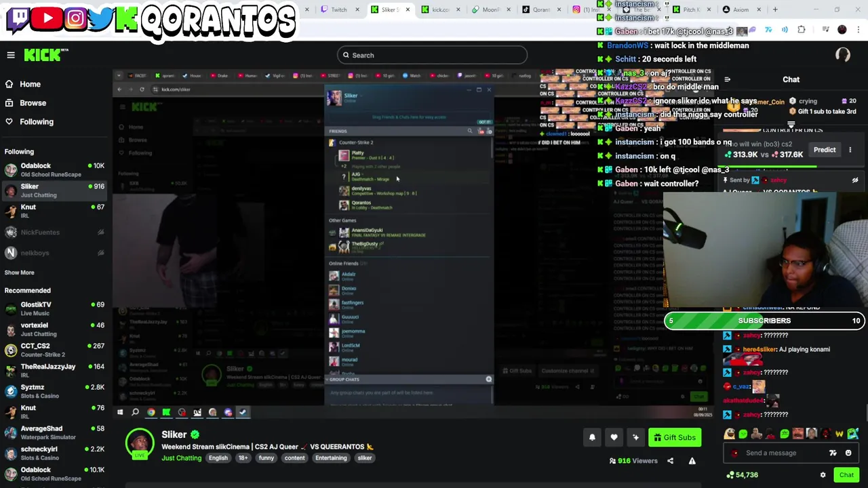Viewport: 868px width, 488px height.
Task: Click the notification bell for Sliker
Action: [592, 437]
